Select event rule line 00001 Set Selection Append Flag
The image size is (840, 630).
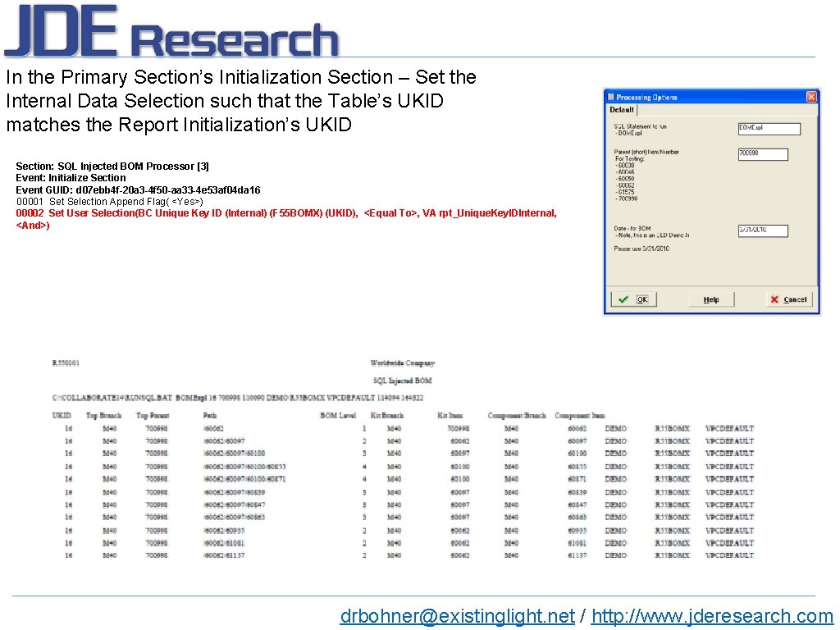110,202
